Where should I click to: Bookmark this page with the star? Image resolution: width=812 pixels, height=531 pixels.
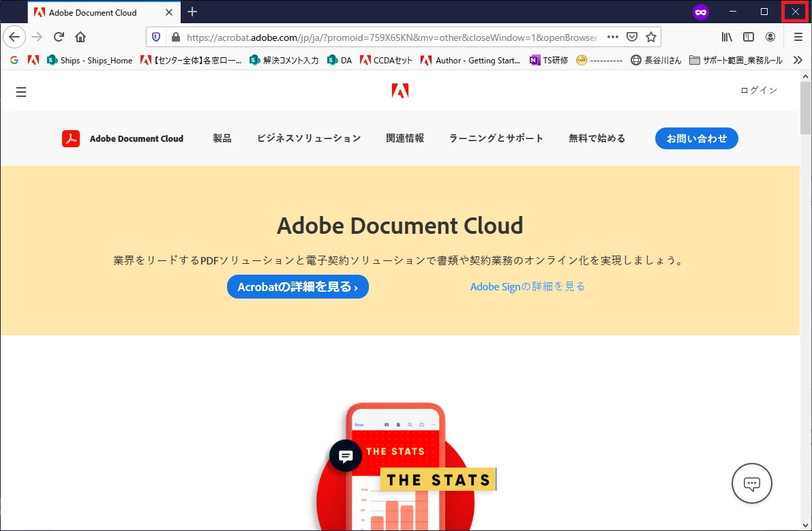pyautogui.click(x=651, y=37)
